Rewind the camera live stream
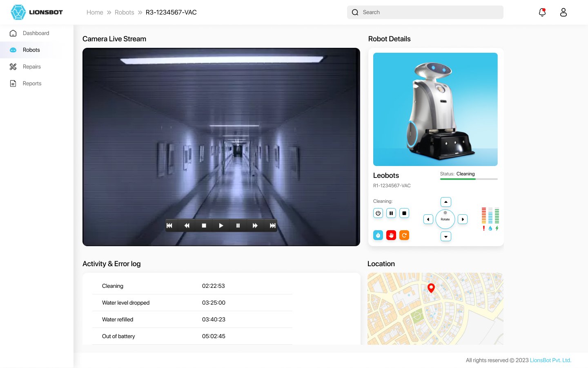Screen dimensions: 588x368 pyautogui.click(x=187, y=225)
